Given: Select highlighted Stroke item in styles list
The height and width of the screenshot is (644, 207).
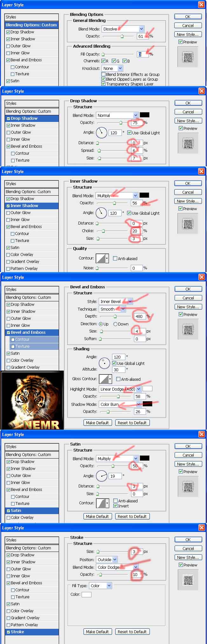Looking at the screenshot, I should coord(32,632).
